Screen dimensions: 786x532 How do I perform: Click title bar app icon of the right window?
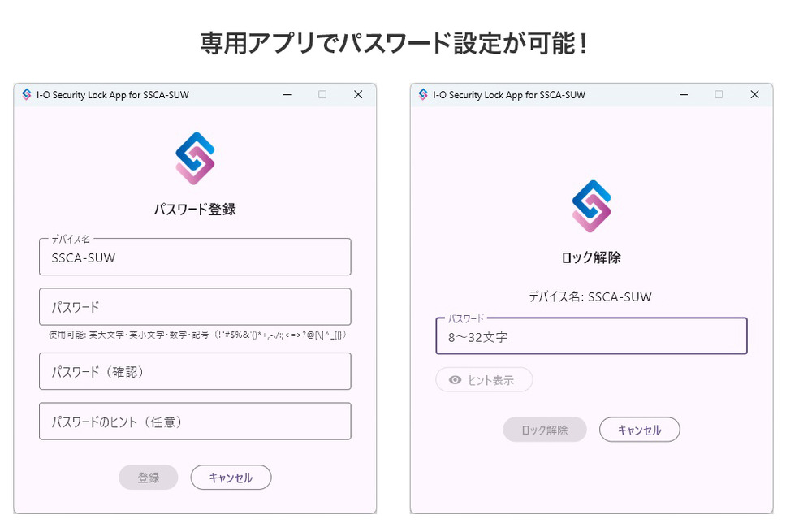click(x=423, y=94)
